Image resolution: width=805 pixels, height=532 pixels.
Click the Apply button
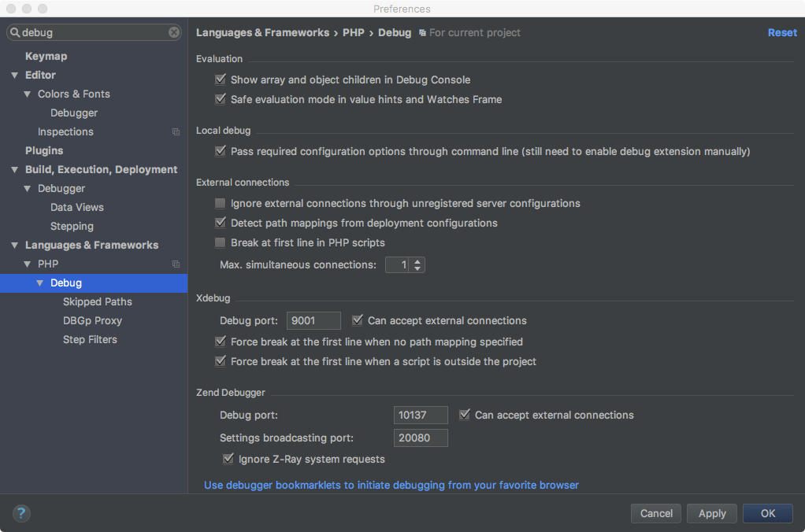[712, 513]
